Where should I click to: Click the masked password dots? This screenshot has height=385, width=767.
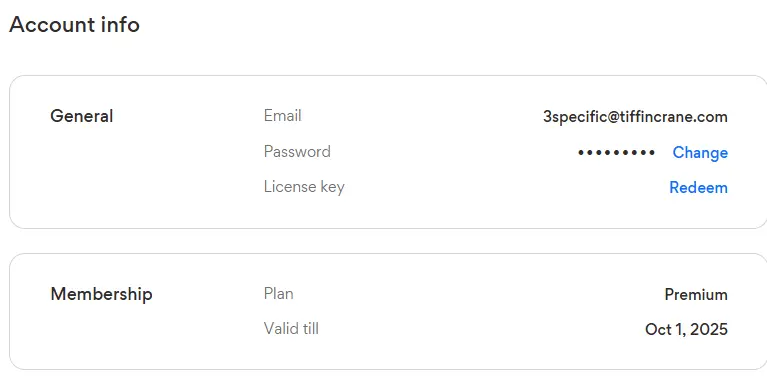[616, 153]
